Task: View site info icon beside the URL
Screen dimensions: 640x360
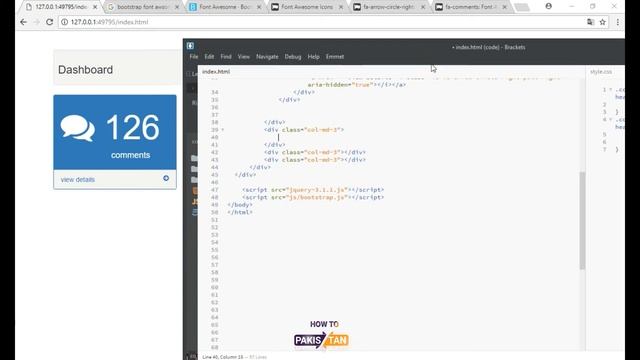Action: pos(64,22)
